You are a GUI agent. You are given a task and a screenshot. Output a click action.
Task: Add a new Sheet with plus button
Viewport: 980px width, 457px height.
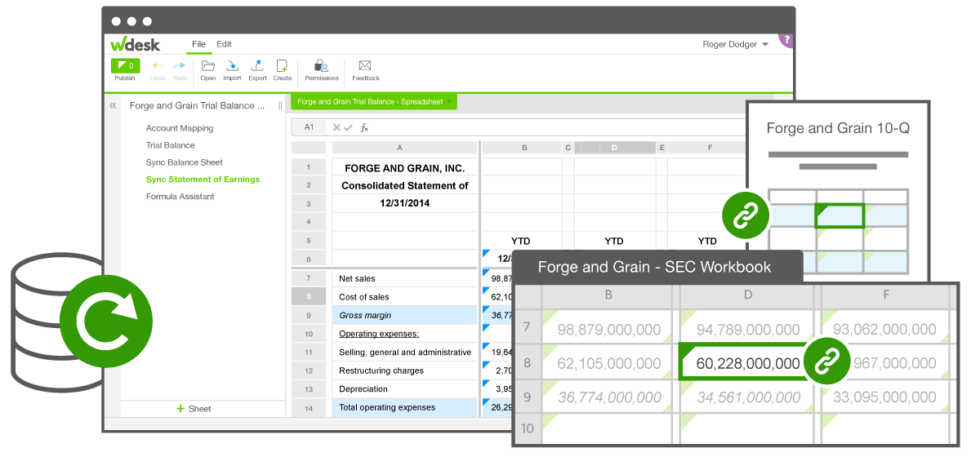(194, 409)
